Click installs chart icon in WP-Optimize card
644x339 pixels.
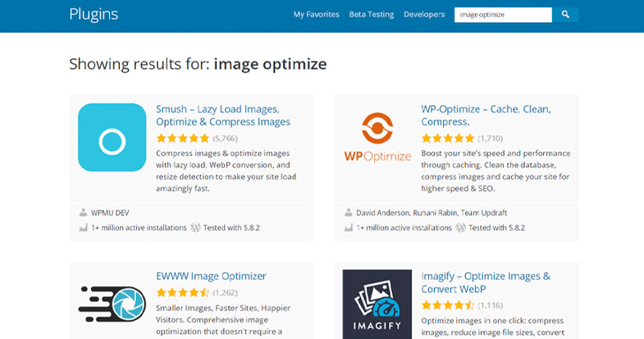[x=349, y=227]
